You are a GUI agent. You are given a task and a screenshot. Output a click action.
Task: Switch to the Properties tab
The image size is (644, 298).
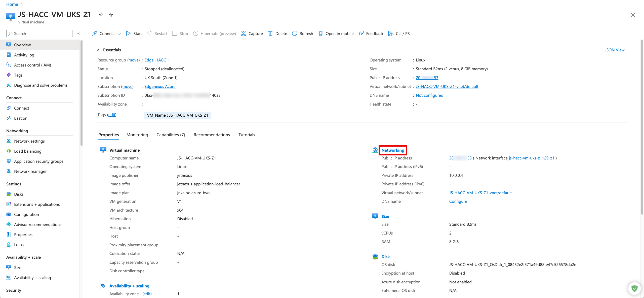tap(109, 135)
